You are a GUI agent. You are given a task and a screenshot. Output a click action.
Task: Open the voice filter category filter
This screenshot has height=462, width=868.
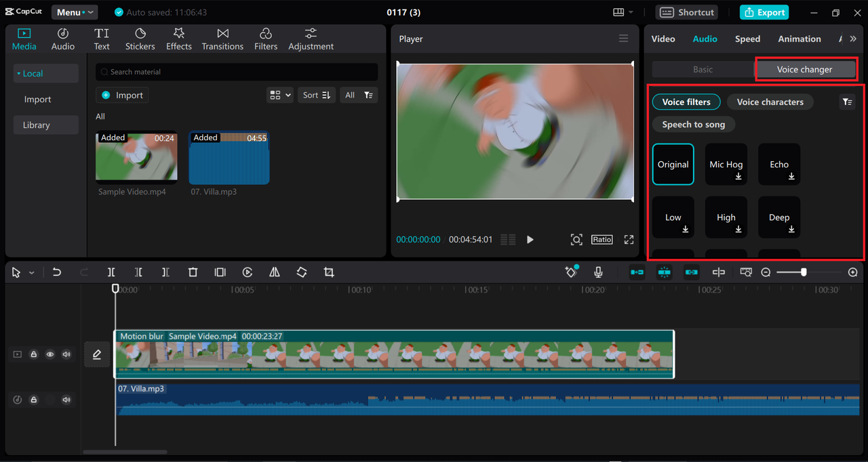(847, 102)
